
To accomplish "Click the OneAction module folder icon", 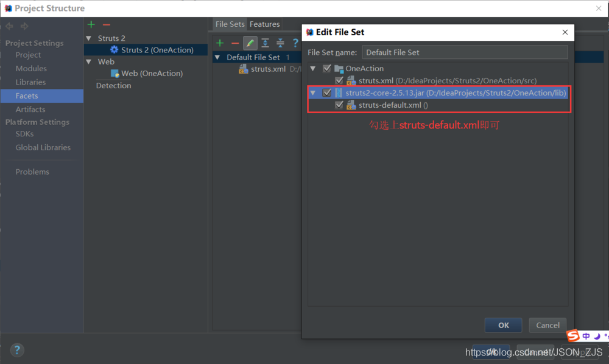I will click(x=339, y=69).
